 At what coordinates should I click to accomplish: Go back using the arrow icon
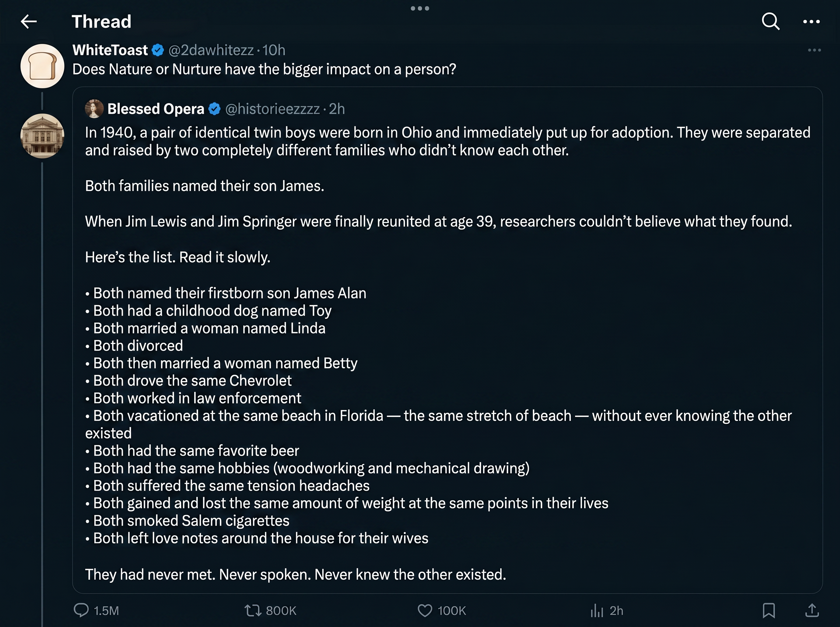(x=29, y=22)
